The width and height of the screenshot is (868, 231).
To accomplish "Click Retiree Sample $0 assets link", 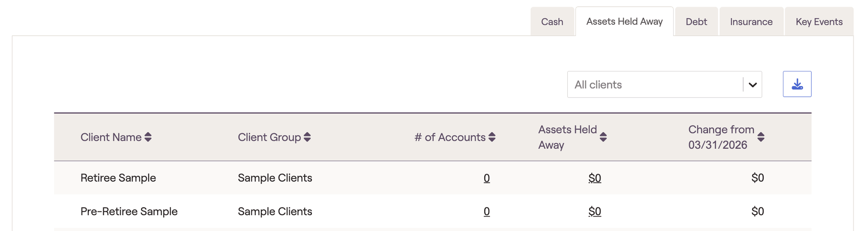I will [x=594, y=178].
